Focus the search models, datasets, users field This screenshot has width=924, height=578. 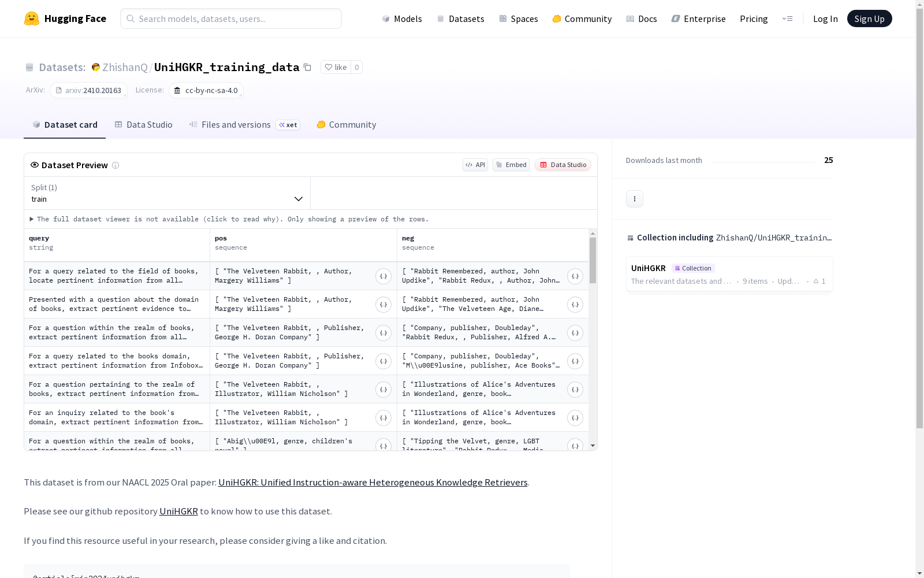(x=231, y=18)
